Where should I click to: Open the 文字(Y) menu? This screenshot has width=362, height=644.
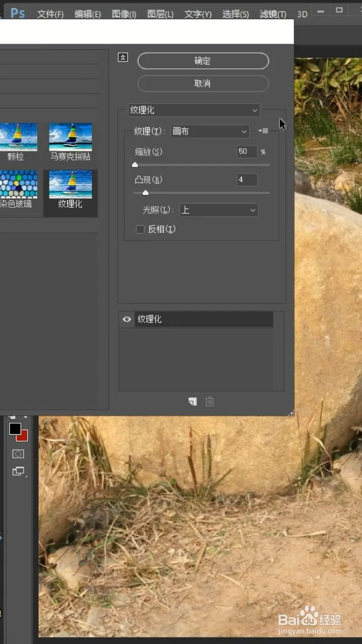tap(198, 14)
